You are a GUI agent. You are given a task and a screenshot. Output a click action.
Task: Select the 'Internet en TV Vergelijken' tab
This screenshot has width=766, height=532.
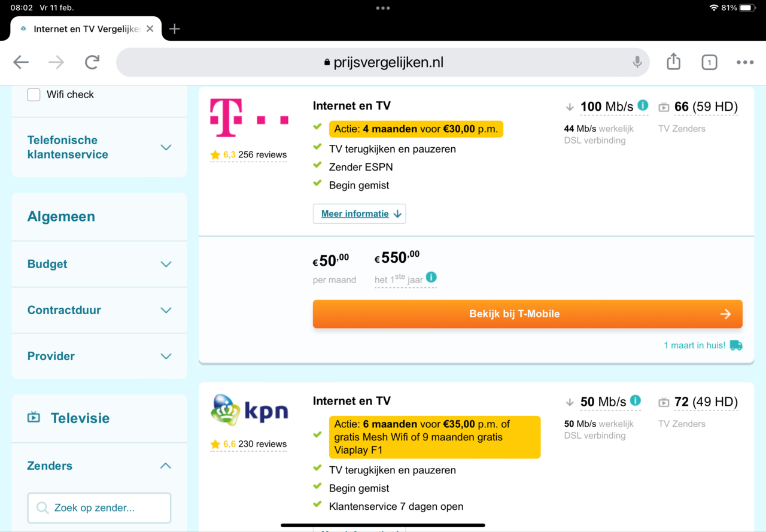point(84,29)
